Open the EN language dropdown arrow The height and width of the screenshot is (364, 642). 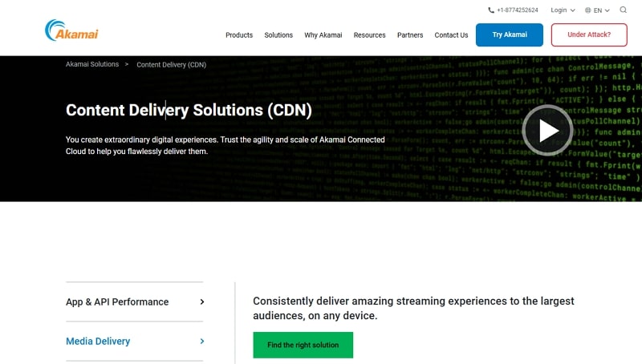[x=607, y=10]
